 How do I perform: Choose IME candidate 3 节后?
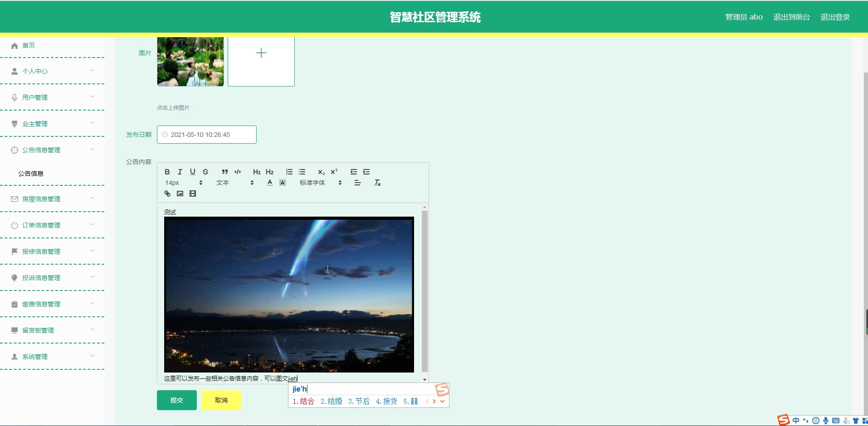[359, 401]
